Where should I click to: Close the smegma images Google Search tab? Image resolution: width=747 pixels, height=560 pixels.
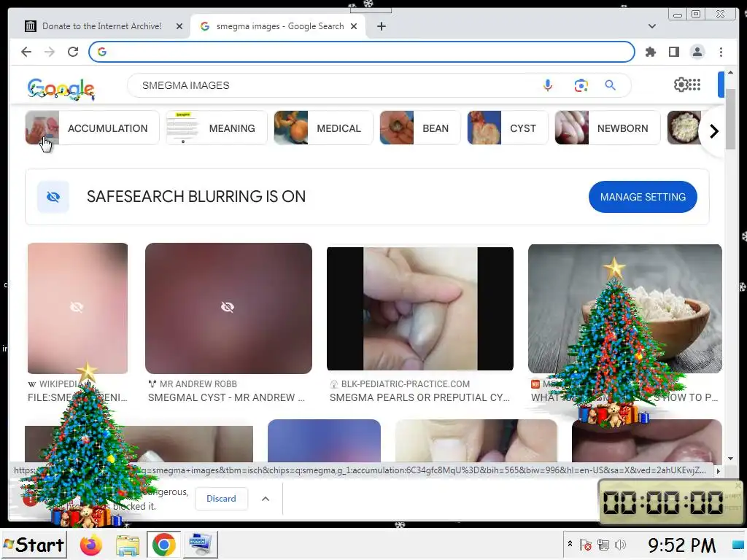click(354, 26)
